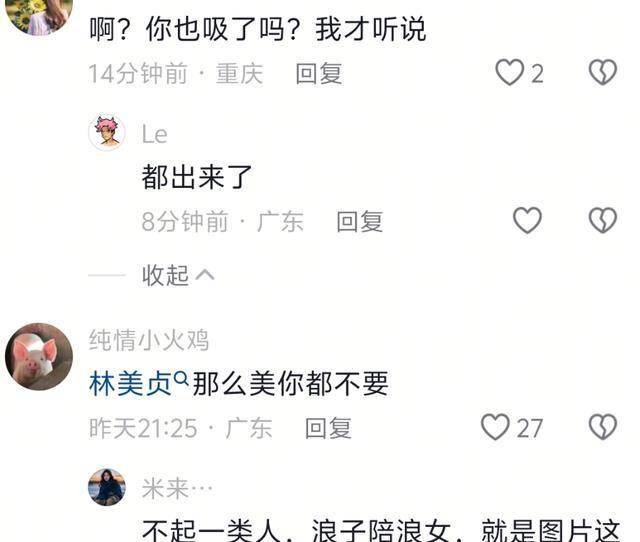This screenshot has width=640, height=542.
Task: Like the Chongqing comment with 2 likes
Action: (509, 72)
